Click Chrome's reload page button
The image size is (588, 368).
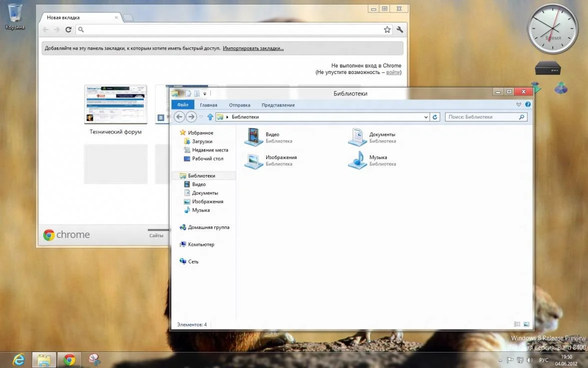[68, 29]
